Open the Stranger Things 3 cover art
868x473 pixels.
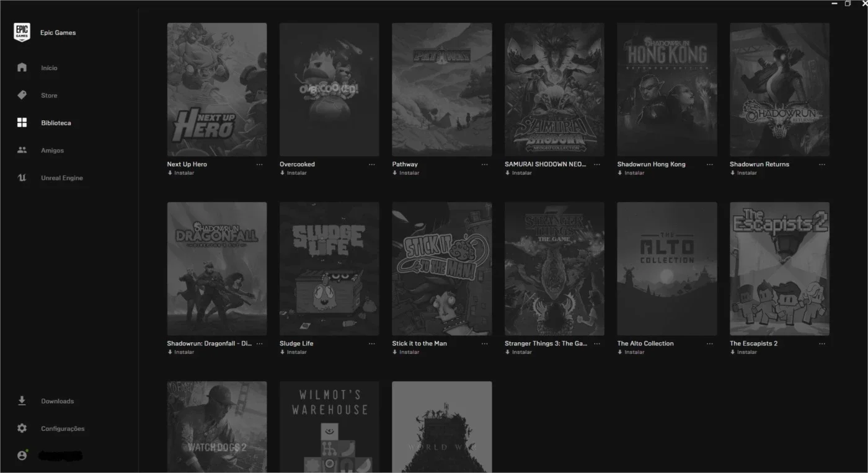point(554,268)
